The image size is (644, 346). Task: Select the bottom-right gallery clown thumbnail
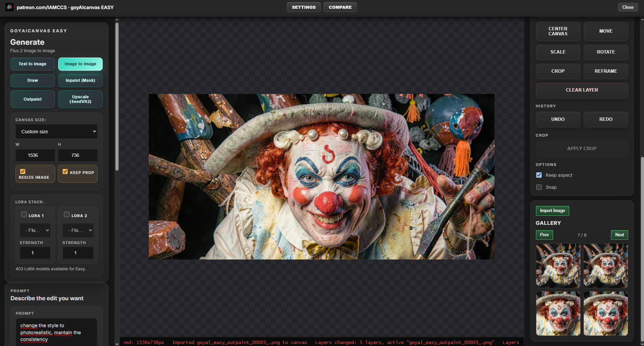(606, 314)
